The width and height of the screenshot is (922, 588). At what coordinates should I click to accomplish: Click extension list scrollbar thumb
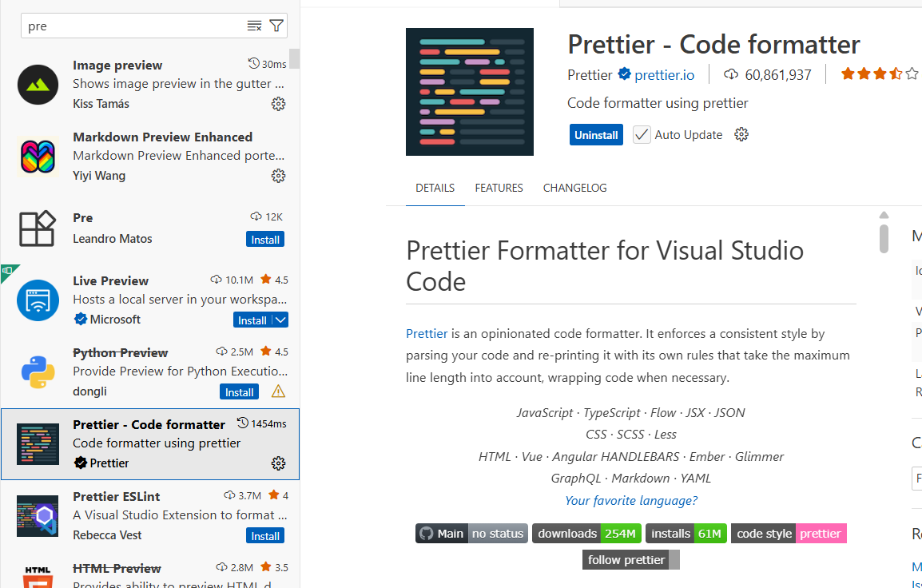(x=295, y=59)
